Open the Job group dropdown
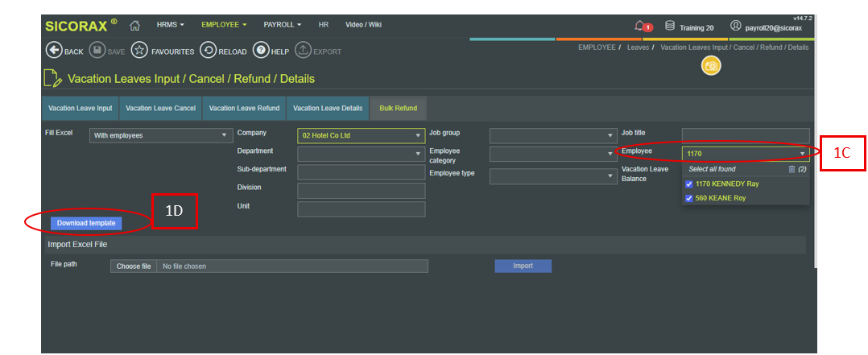Viewport: 868px width, 355px height. 553,135
